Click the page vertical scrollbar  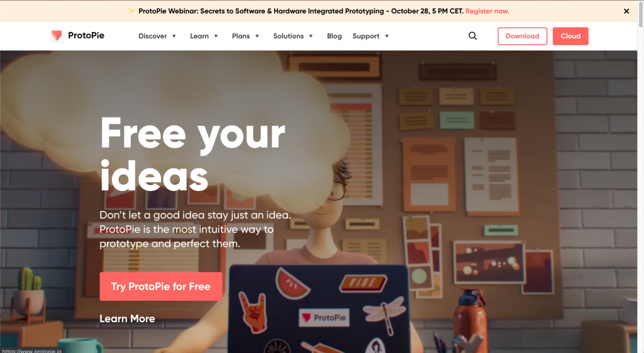[641, 176]
